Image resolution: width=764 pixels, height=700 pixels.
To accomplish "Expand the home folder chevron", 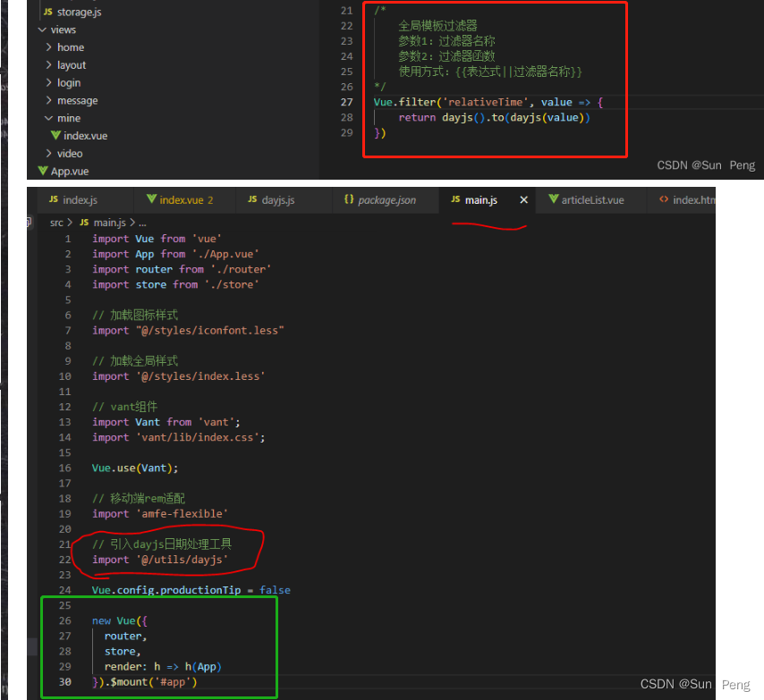I will pyautogui.click(x=48, y=47).
